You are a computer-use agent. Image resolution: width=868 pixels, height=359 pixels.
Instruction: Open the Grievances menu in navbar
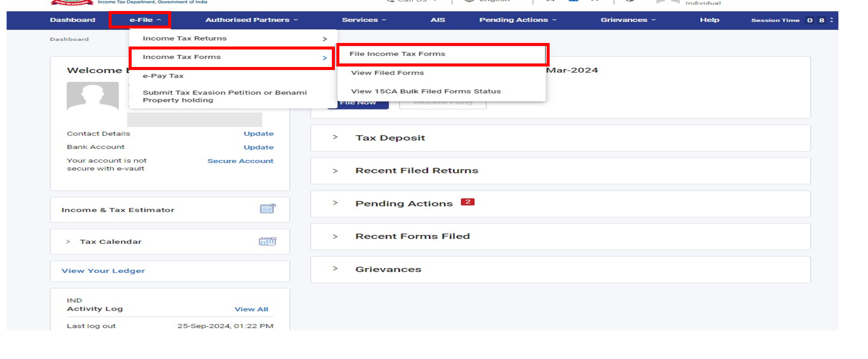click(628, 20)
